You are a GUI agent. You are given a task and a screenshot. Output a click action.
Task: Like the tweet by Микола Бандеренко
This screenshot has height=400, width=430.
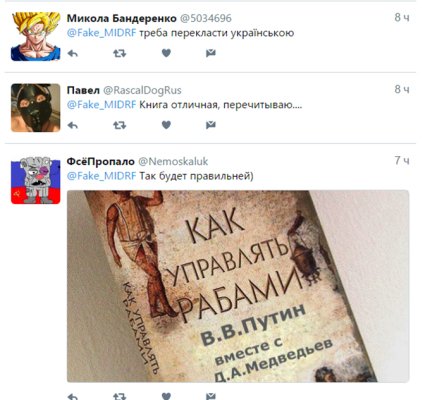166,53
